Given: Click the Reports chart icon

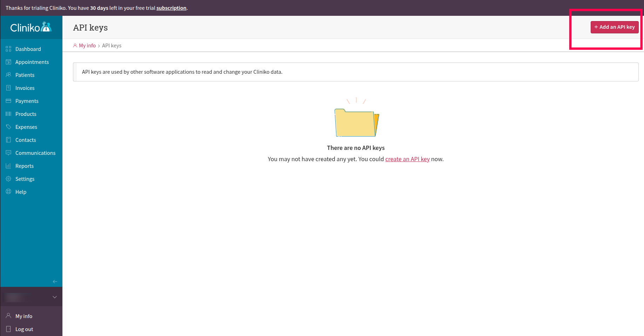Looking at the screenshot, I should click(8, 166).
